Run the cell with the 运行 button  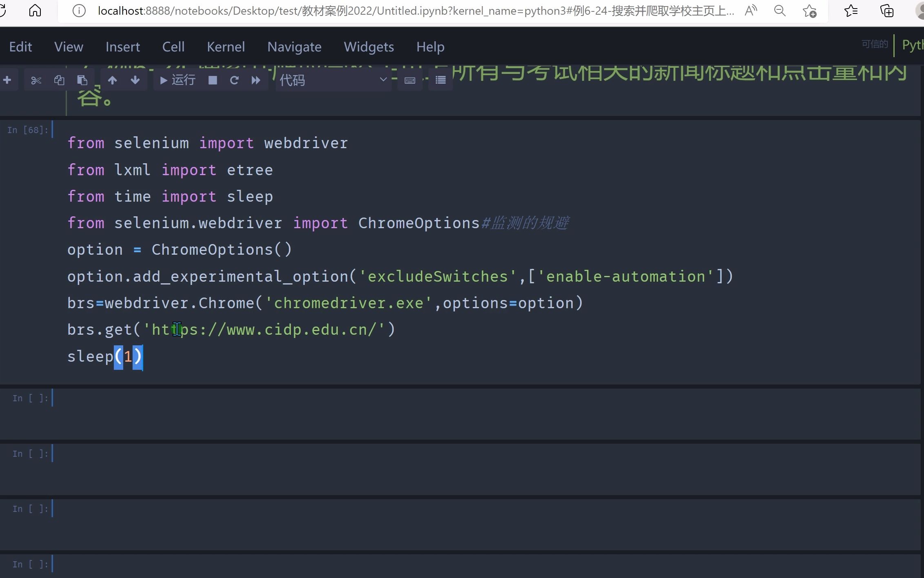tap(177, 80)
